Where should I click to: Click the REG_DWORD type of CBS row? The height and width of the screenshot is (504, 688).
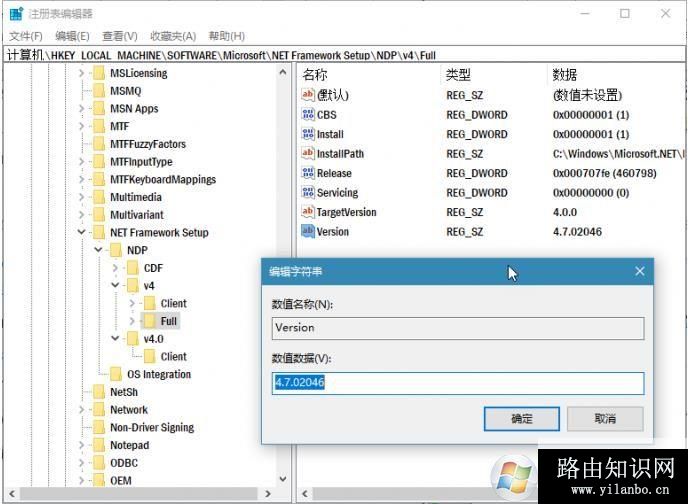(x=477, y=115)
